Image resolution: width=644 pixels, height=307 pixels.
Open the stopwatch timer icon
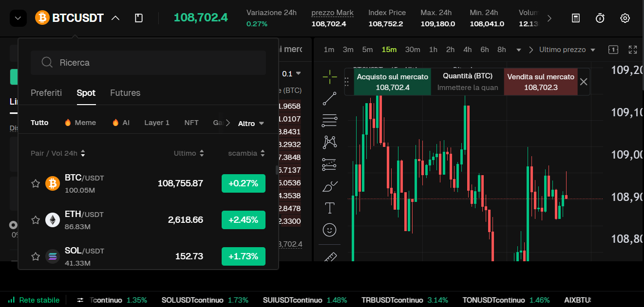(600, 18)
